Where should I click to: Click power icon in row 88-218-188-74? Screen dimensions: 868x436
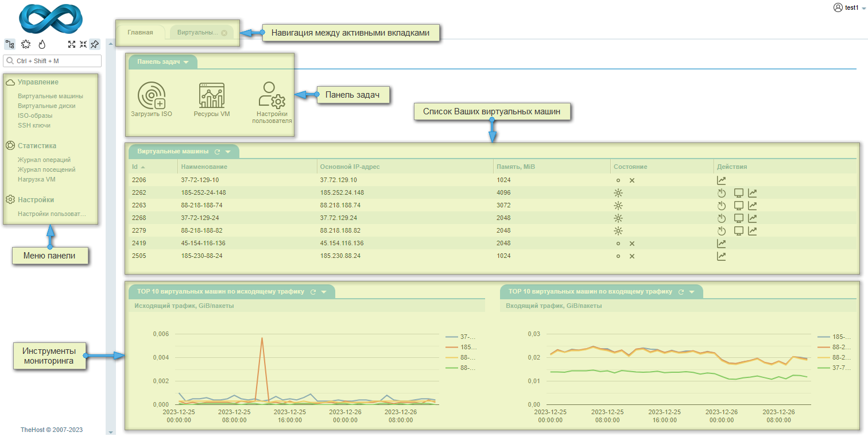tap(722, 206)
